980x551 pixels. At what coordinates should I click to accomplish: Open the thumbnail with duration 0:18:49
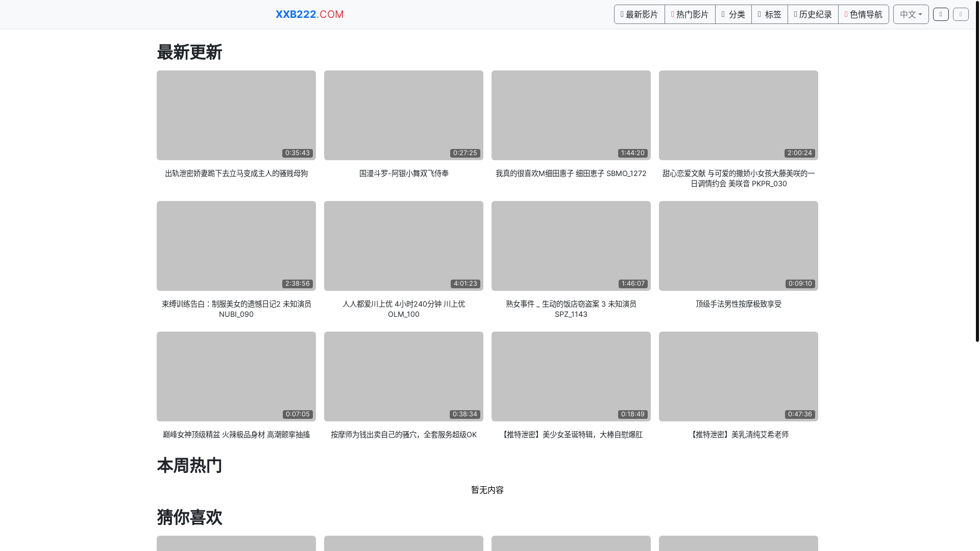point(571,377)
